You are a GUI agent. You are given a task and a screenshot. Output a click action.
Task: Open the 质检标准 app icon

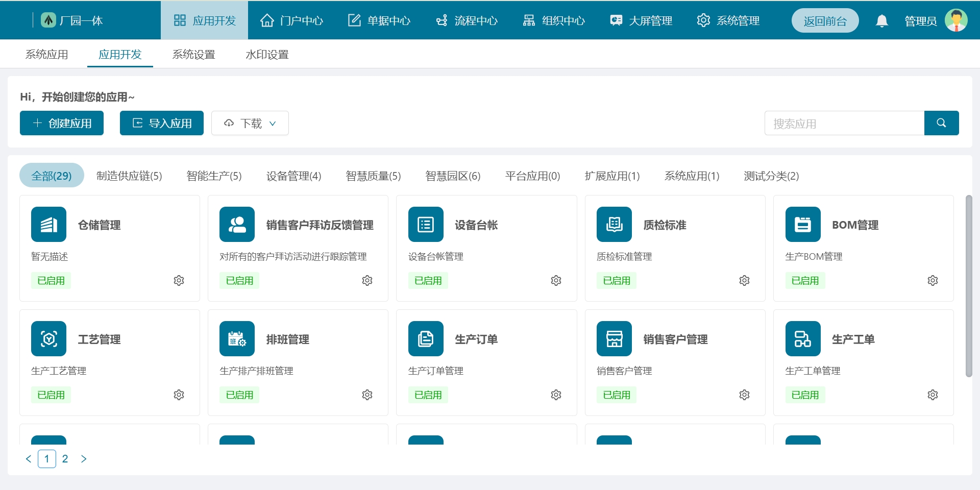(614, 224)
